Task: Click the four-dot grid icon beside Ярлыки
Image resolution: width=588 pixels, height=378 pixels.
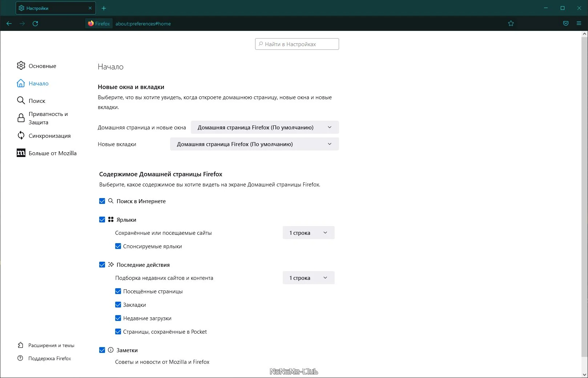Action: (111, 219)
